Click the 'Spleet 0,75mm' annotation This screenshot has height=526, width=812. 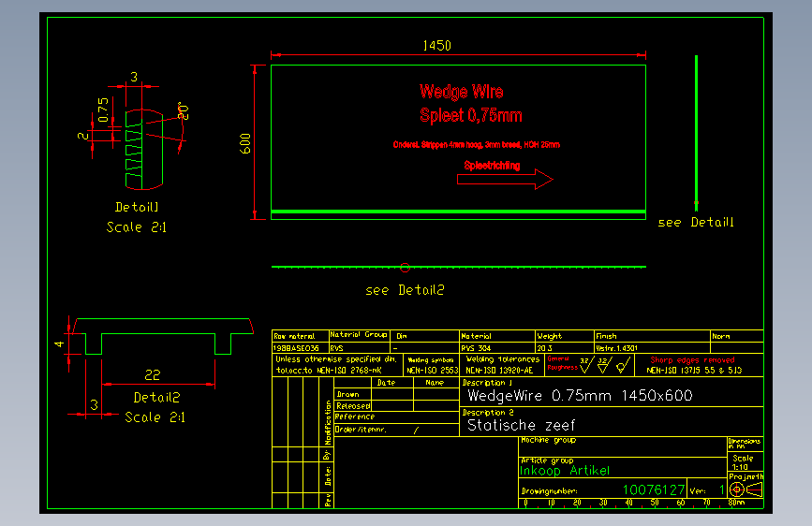point(471,115)
